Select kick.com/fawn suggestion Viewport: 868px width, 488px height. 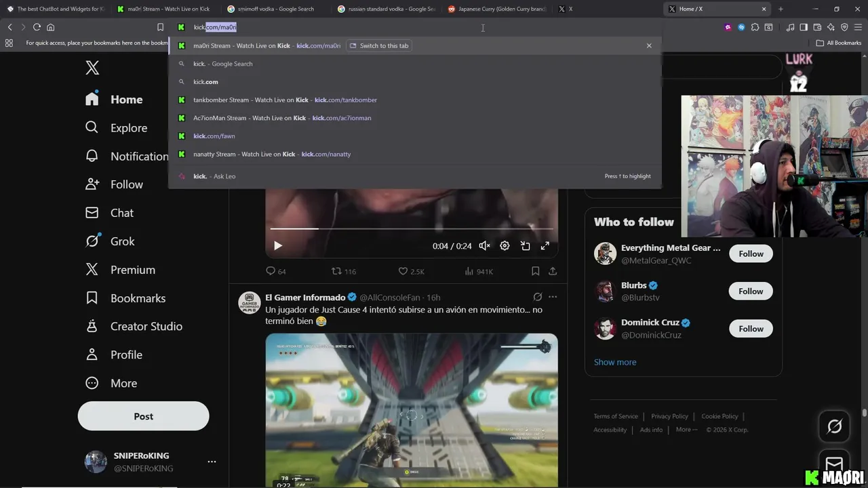pos(414,136)
